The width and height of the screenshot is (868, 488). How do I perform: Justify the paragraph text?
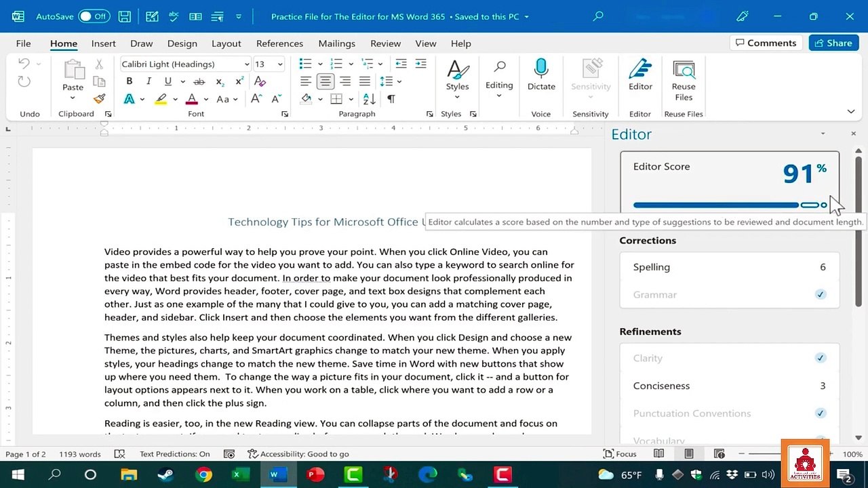pyautogui.click(x=365, y=81)
